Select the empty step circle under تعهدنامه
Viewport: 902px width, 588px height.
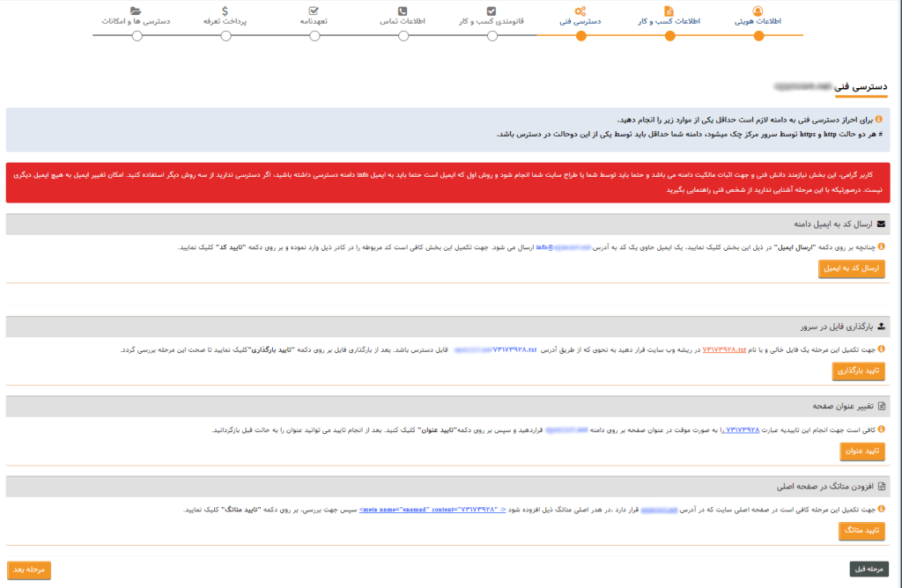(314, 37)
